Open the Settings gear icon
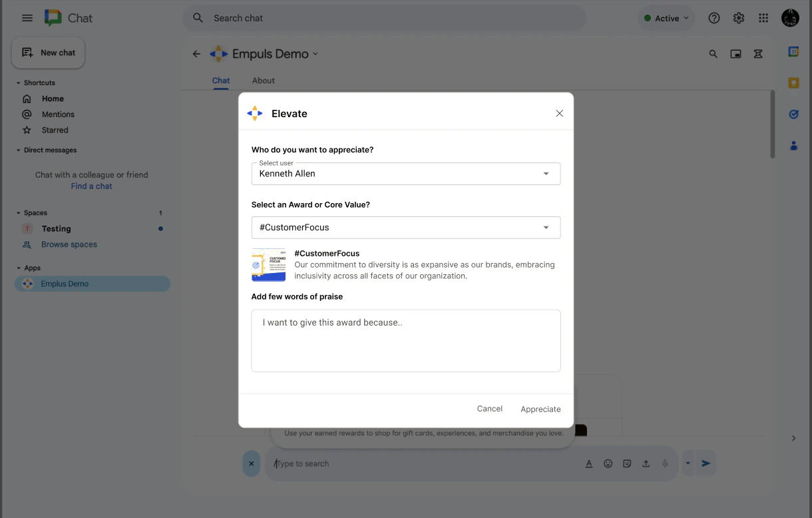This screenshot has height=518, width=812. click(x=739, y=18)
